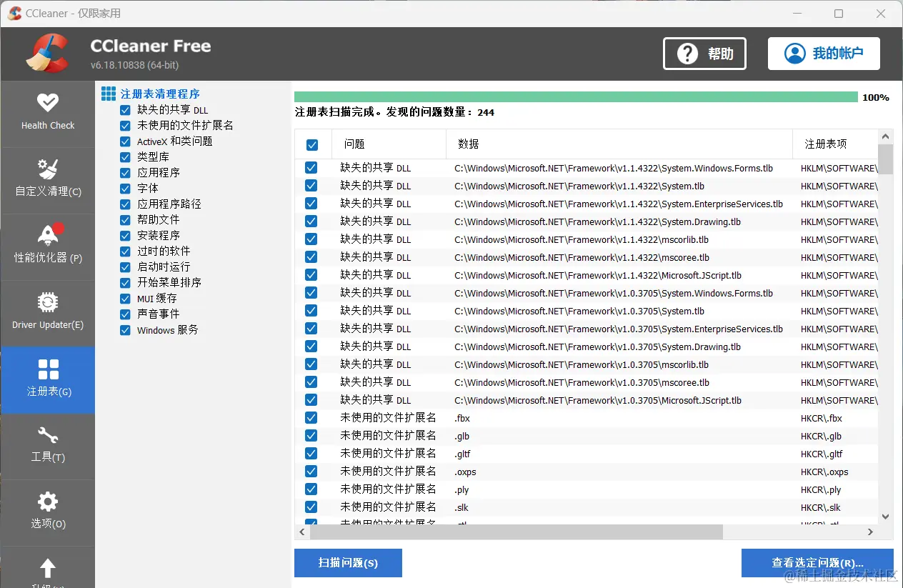Open the 自定义清理 broom icon
903x588 pixels.
pyautogui.click(x=48, y=169)
